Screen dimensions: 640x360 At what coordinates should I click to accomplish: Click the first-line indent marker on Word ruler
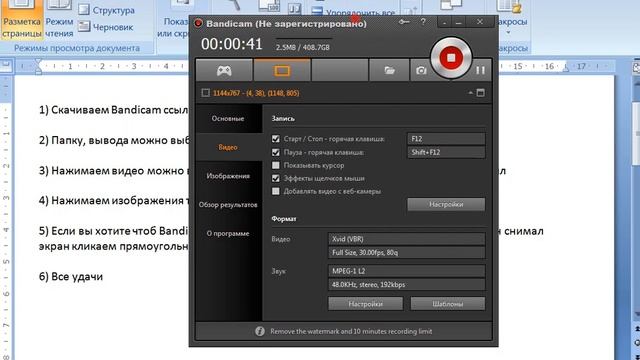click(x=38, y=62)
